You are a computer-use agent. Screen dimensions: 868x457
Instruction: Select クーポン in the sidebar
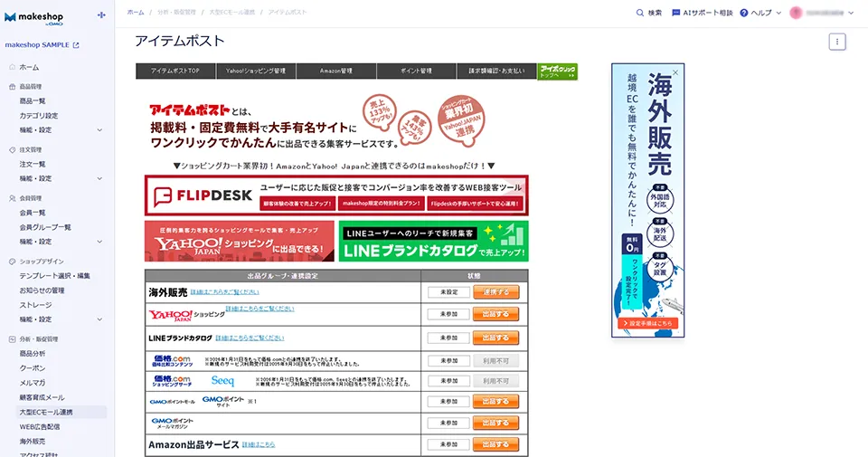click(33, 368)
